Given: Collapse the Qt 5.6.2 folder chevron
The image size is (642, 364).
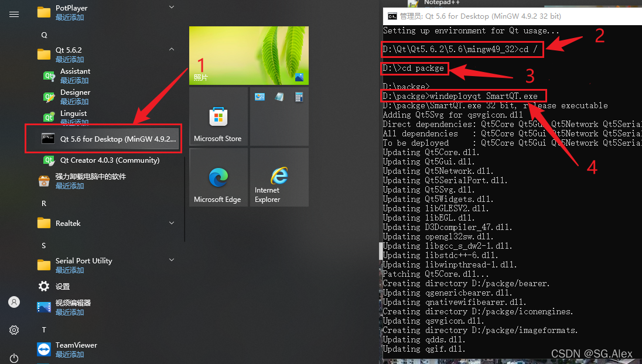Looking at the screenshot, I should [x=172, y=49].
